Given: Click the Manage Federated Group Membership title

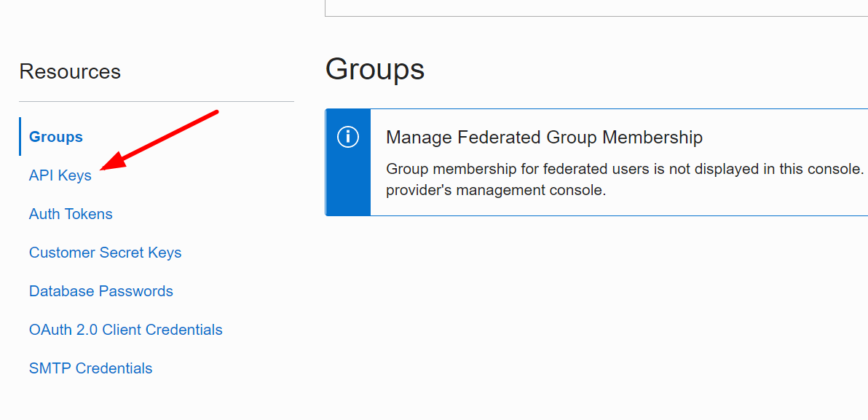Looking at the screenshot, I should pos(544,137).
